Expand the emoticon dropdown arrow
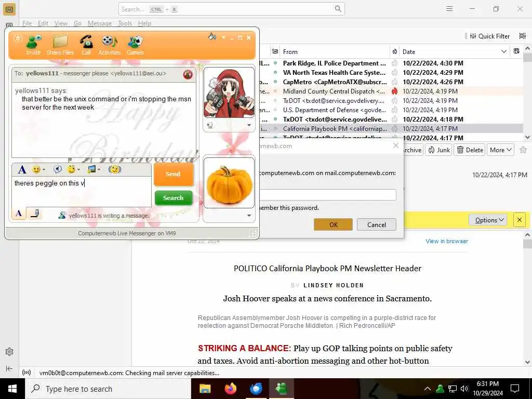This screenshot has height=399, width=532. (x=44, y=169)
